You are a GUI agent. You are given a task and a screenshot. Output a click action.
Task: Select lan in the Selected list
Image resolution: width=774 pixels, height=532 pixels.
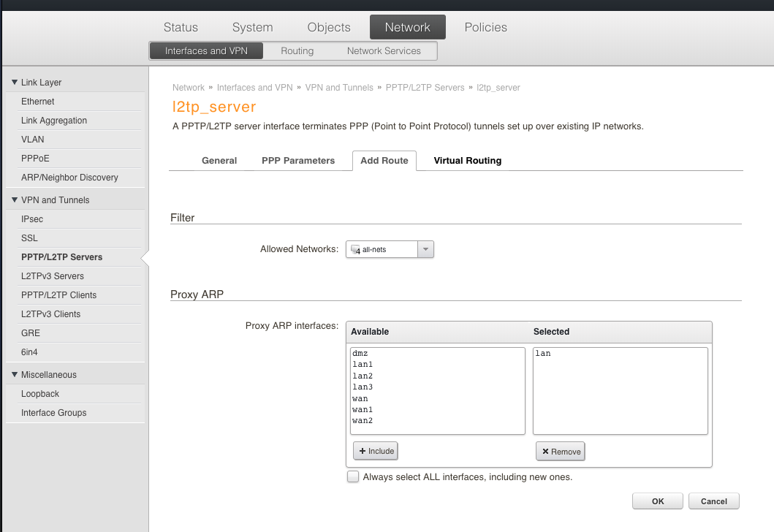tap(542, 353)
